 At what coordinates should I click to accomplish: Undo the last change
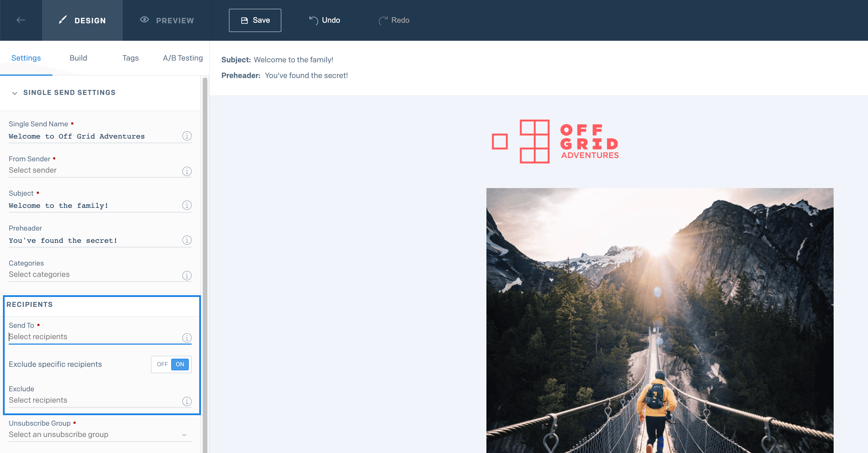click(324, 20)
